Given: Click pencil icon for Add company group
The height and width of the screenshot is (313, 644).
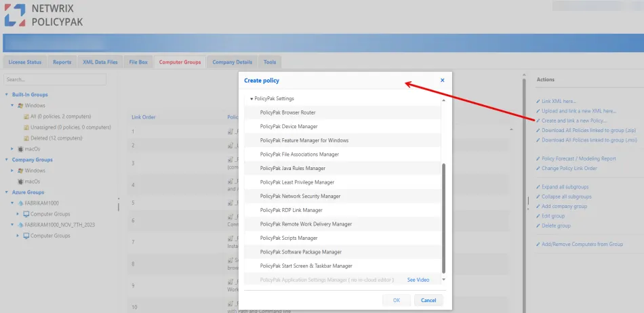Looking at the screenshot, I should pyautogui.click(x=538, y=206).
